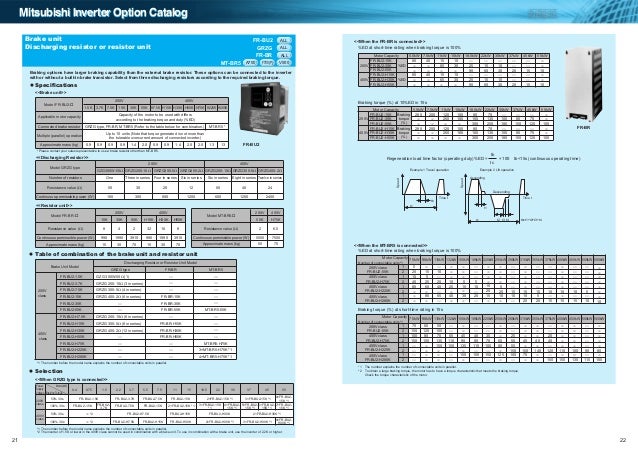The width and height of the screenshot is (638, 452).
Task: Click 'Table of combination of the brake unit' heading
Action: click(x=116, y=254)
